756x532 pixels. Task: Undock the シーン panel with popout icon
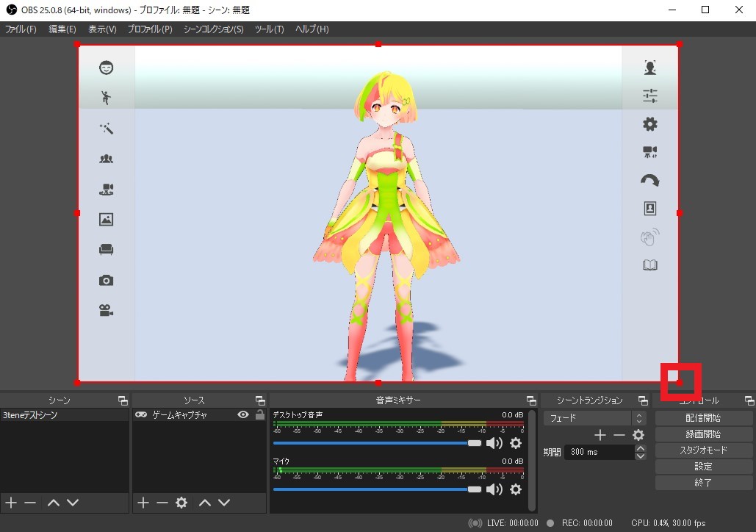point(123,400)
